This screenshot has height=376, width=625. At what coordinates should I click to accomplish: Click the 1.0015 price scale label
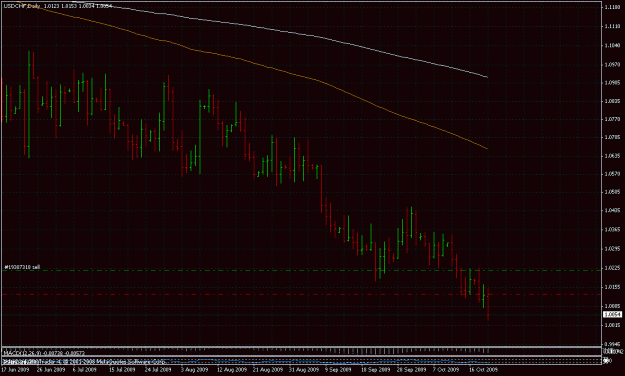coord(613,325)
